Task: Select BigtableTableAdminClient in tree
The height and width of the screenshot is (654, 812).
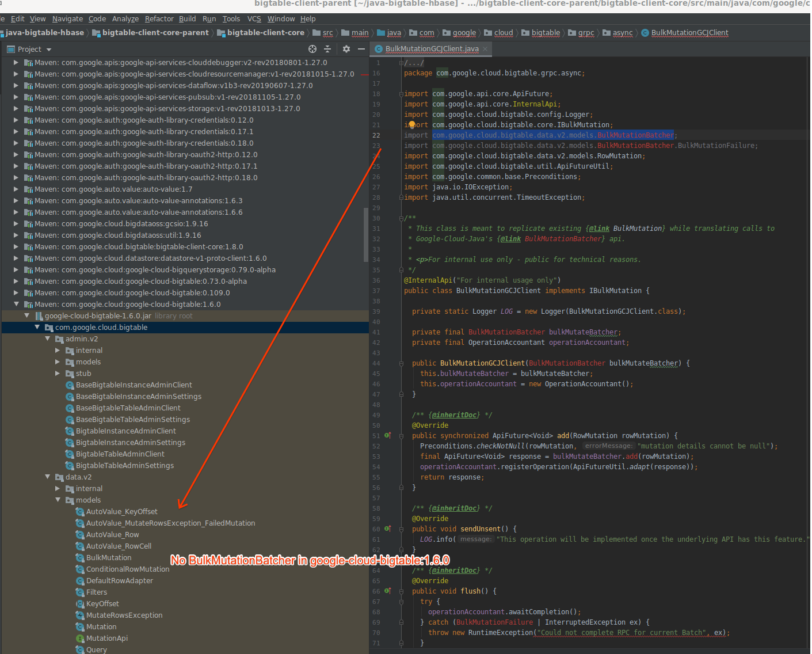Action: [x=120, y=454]
